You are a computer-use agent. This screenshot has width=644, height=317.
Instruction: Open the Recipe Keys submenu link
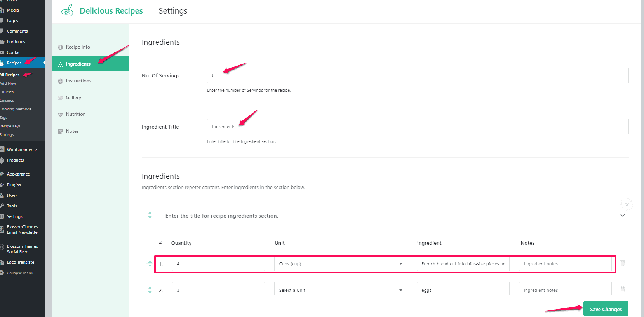pos(10,126)
